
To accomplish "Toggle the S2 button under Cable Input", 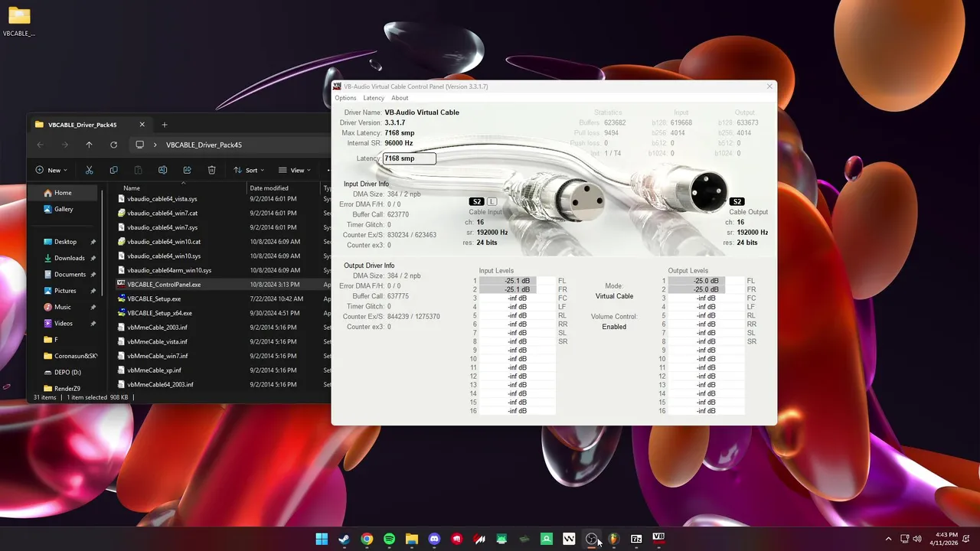I will tap(476, 202).
